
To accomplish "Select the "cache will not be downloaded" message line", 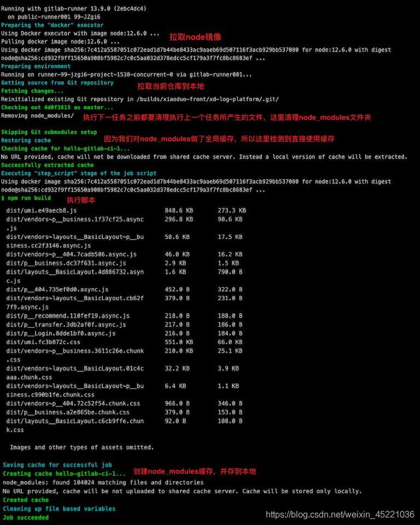I will (205, 157).
